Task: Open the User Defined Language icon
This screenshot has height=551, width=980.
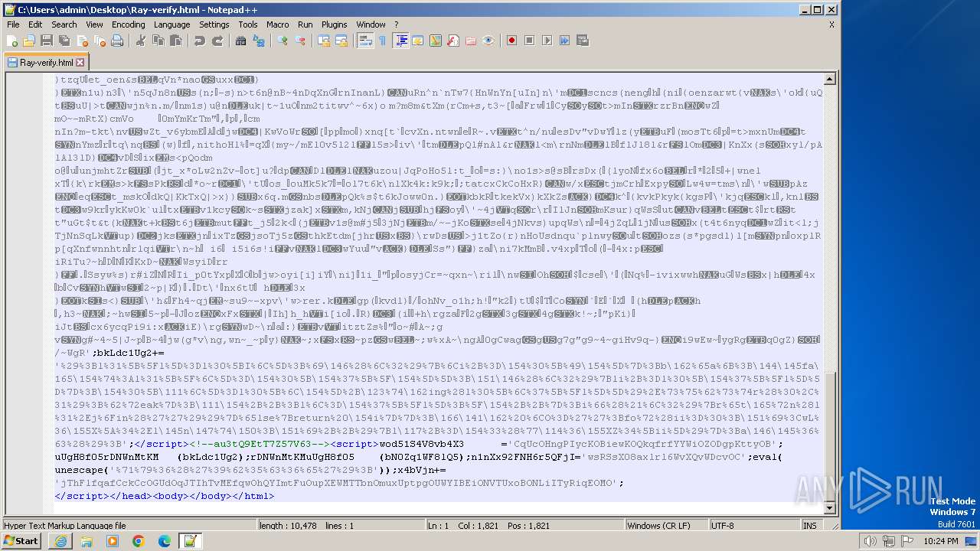Action: 418,41
